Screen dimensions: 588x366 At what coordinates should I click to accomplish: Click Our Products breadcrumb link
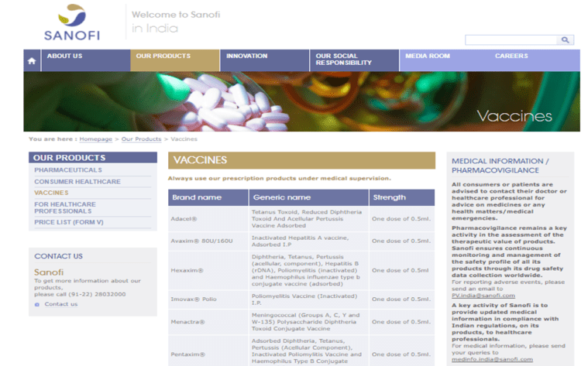(141, 139)
